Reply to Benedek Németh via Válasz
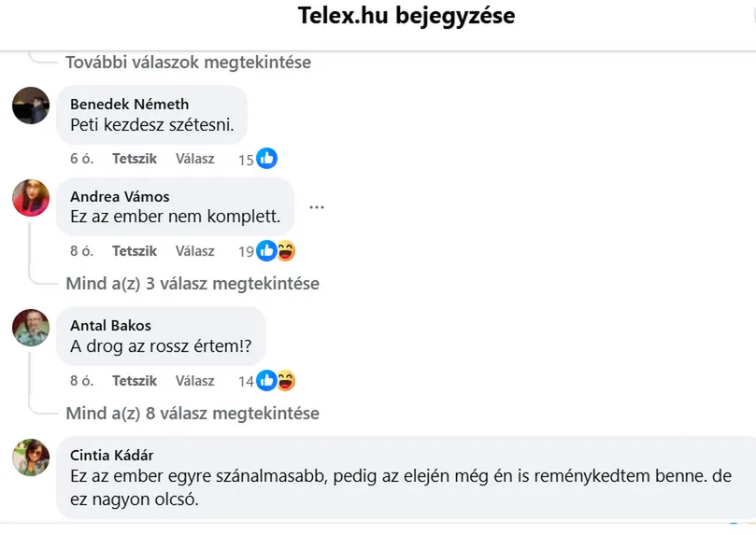The width and height of the screenshot is (756, 535). point(195,159)
